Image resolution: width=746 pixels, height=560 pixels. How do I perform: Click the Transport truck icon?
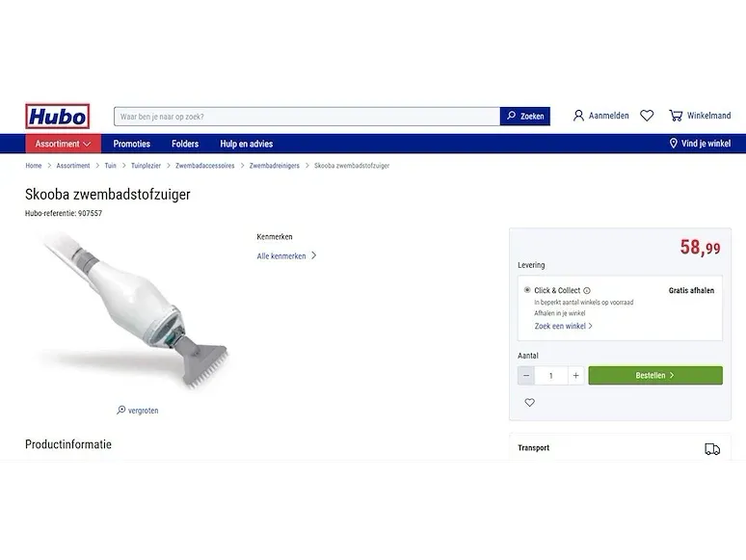coord(712,448)
